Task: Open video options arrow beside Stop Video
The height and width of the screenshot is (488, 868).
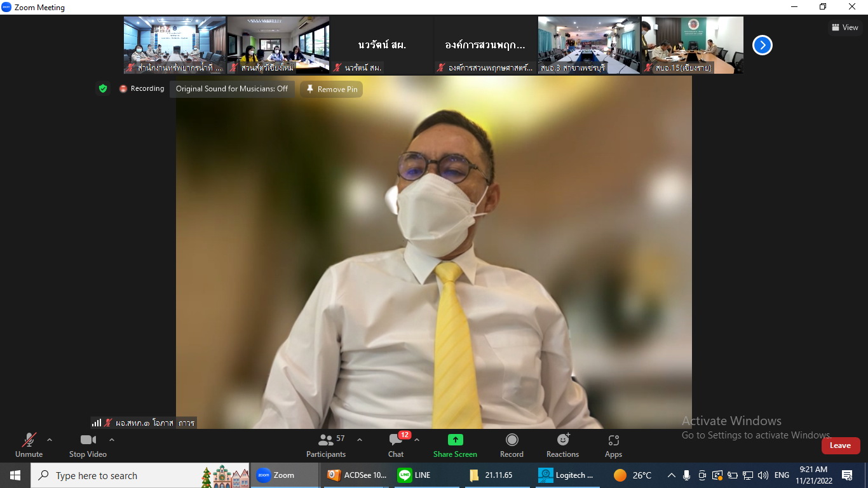Action: 112,440
